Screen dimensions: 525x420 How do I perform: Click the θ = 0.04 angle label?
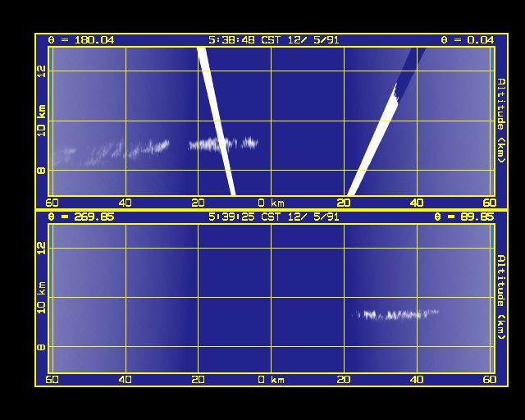[x=467, y=40]
